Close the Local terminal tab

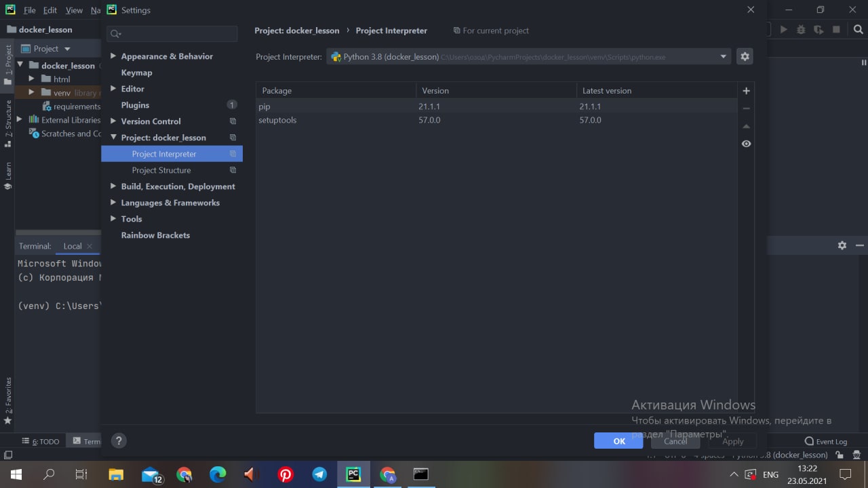pos(90,247)
